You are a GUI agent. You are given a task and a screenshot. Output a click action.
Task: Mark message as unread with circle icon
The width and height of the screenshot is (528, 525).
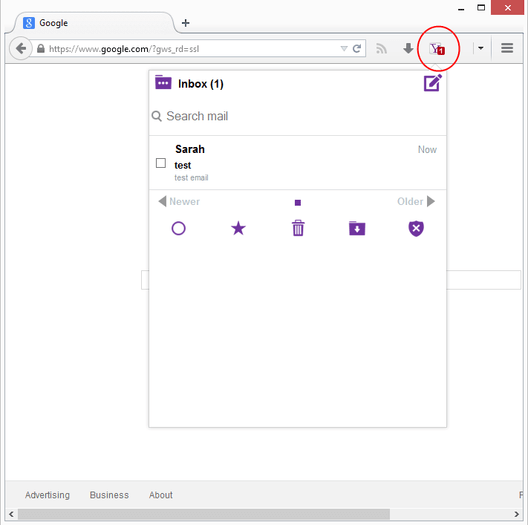[x=178, y=228]
